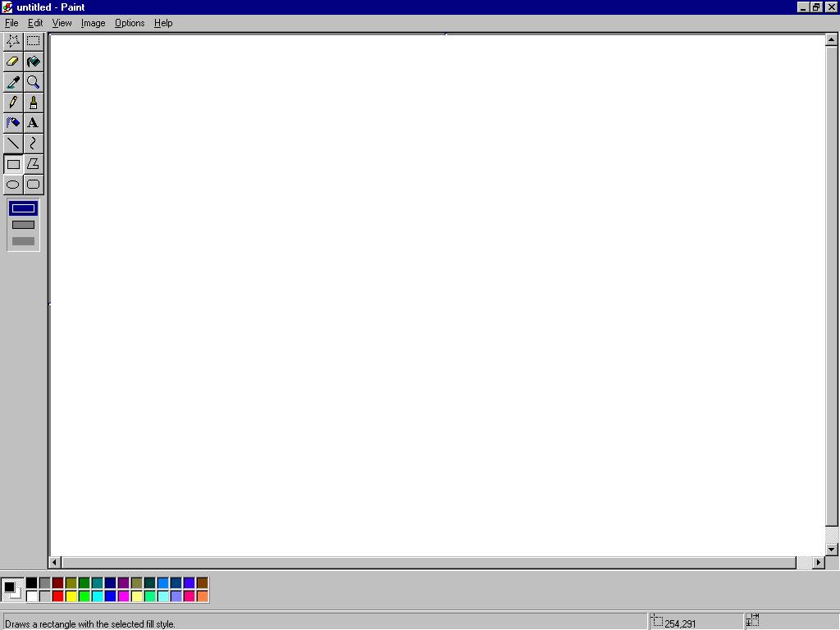Select the Rounded Rectangle tool
The height and width of the screenshot is (630, 840).
click(33, 185)
